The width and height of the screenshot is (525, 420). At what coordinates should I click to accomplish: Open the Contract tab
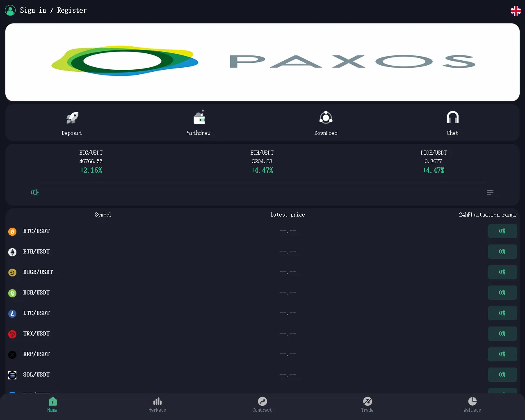[262, 404]
